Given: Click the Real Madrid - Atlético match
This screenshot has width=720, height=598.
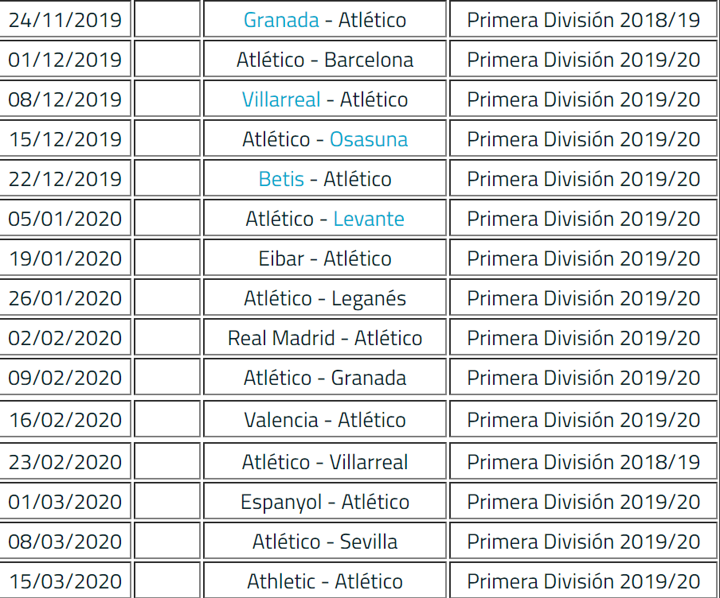Looking at the screenshot, I should point(325,338).
